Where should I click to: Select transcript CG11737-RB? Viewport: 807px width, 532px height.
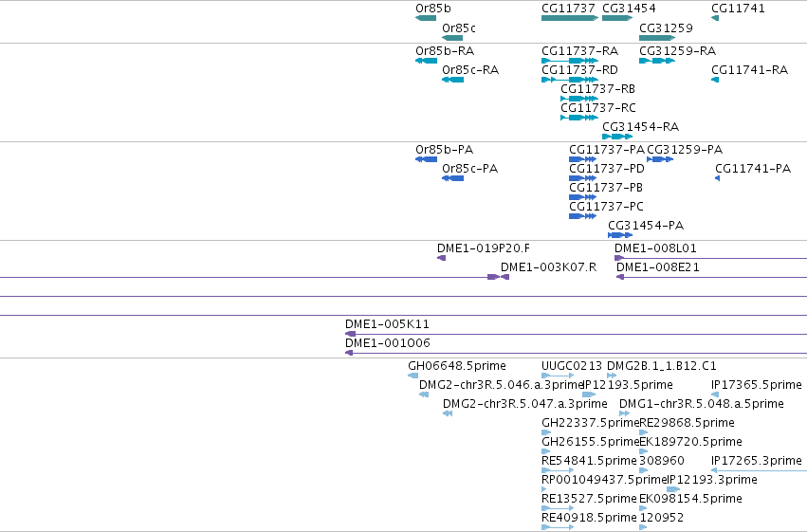coord(598,89)
